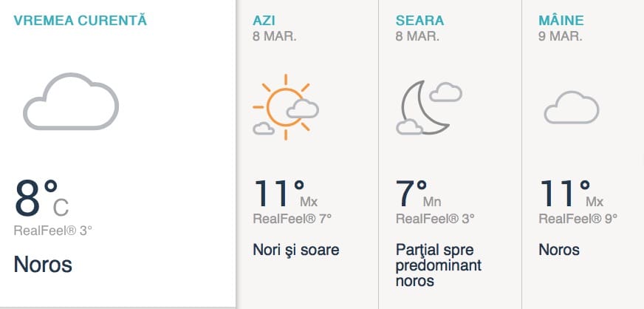Click the 9 MAR. date under MÂINE
Screen dimensions: 644x309
561,36
